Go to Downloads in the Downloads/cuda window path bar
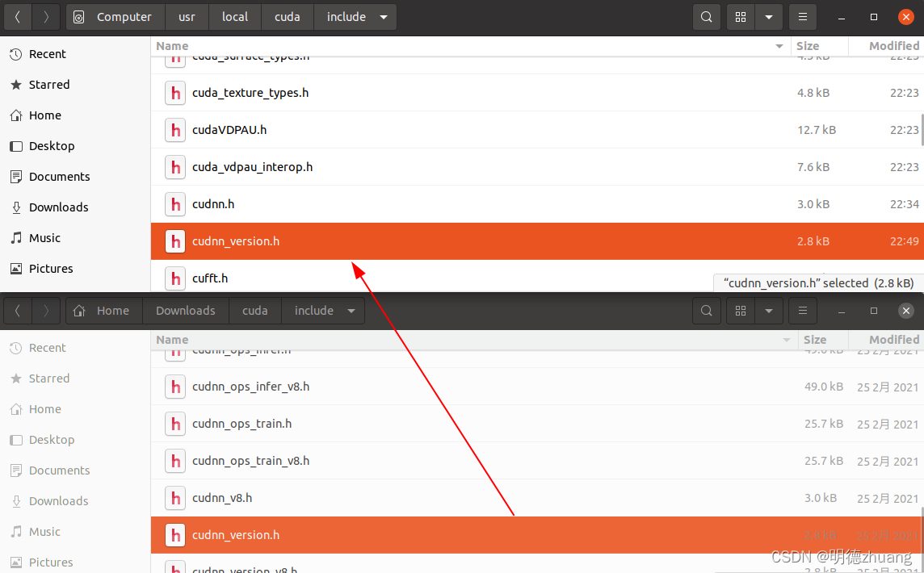The height and width of the screenshot is (573, 924). (186, 311)
